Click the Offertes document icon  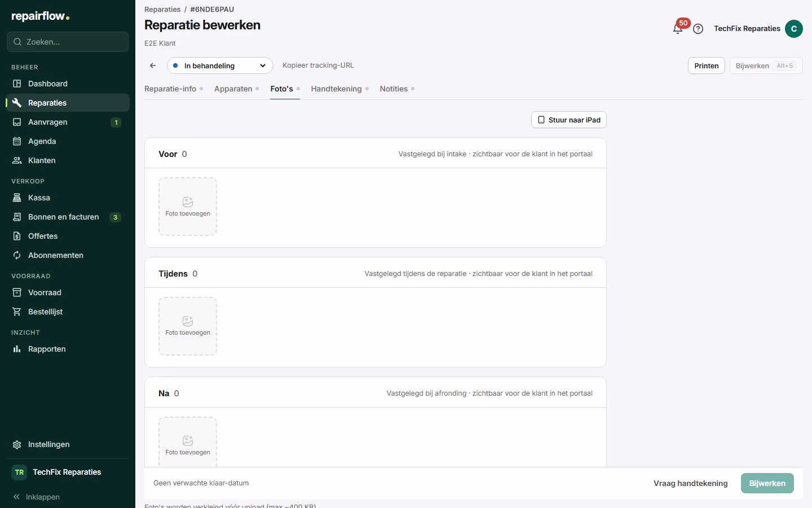[17, 236]
